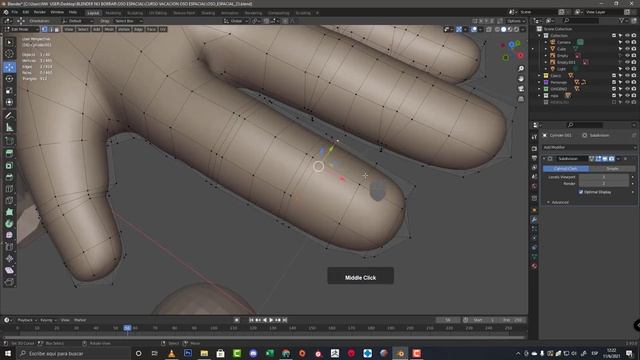Switch to the Layout workspace tab
This screenshot has width=640, height=360.
93,13
